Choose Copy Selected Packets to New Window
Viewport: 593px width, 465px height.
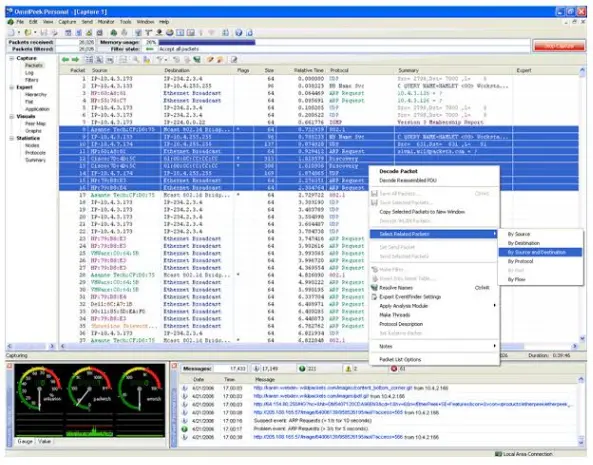click(422, 212)
